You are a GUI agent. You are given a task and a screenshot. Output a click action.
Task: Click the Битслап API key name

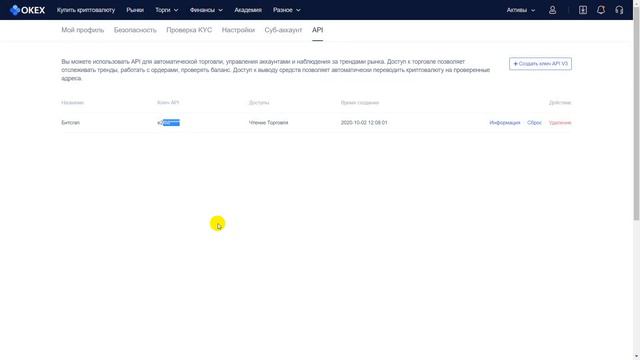(x=71, y=122)
